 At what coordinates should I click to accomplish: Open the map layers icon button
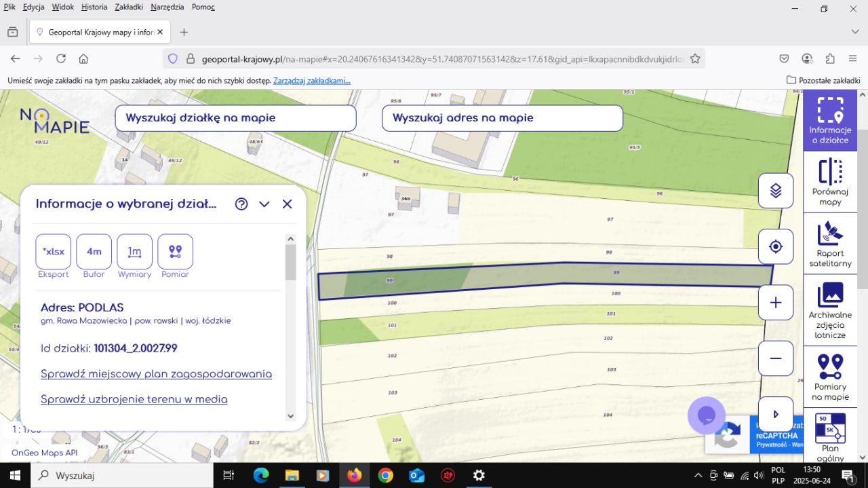pos(776,191)
